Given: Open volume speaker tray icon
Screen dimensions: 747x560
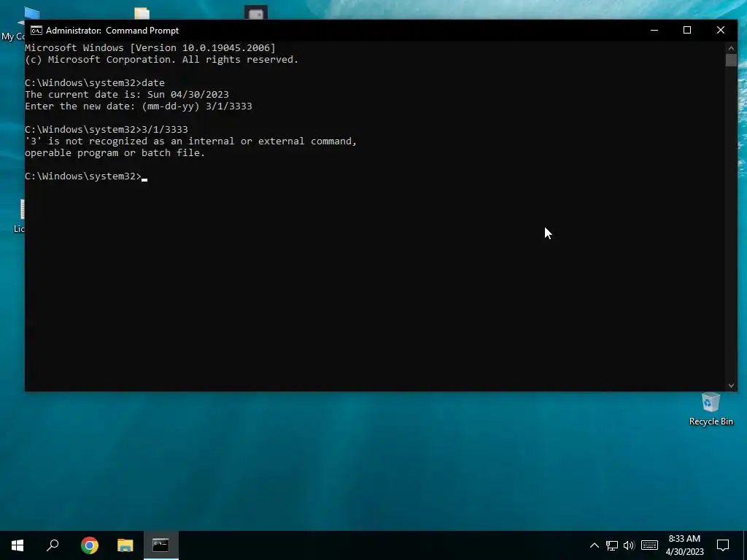Looking at the screenshot, I should (629, 545).
